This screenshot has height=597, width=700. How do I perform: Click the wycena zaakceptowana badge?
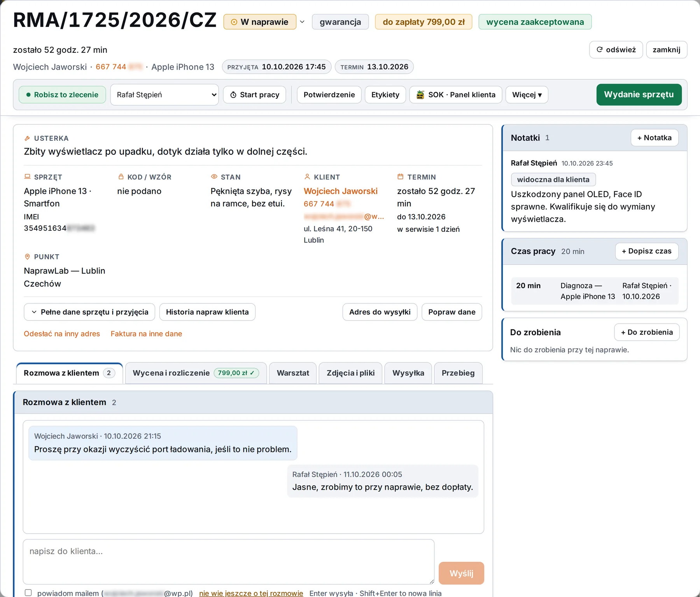[x=535, y=22]
